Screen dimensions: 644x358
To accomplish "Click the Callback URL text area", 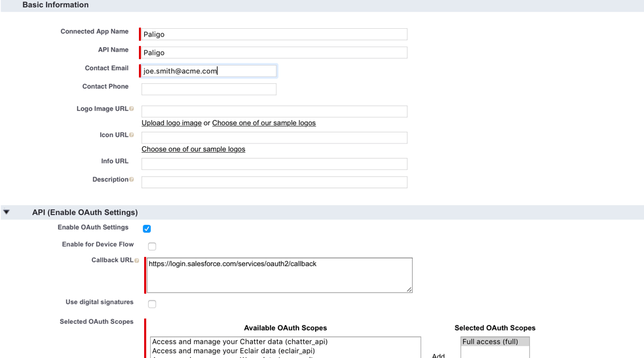I will 279,275.
